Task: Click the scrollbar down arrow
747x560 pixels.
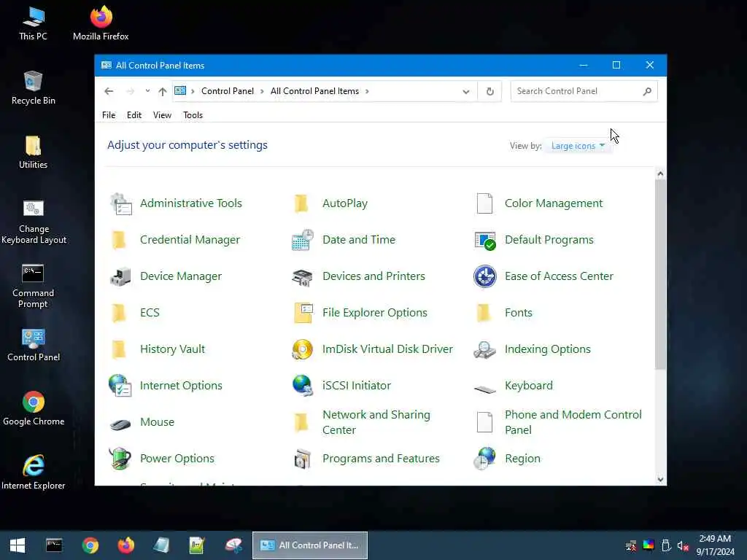Action: point(660,480)
